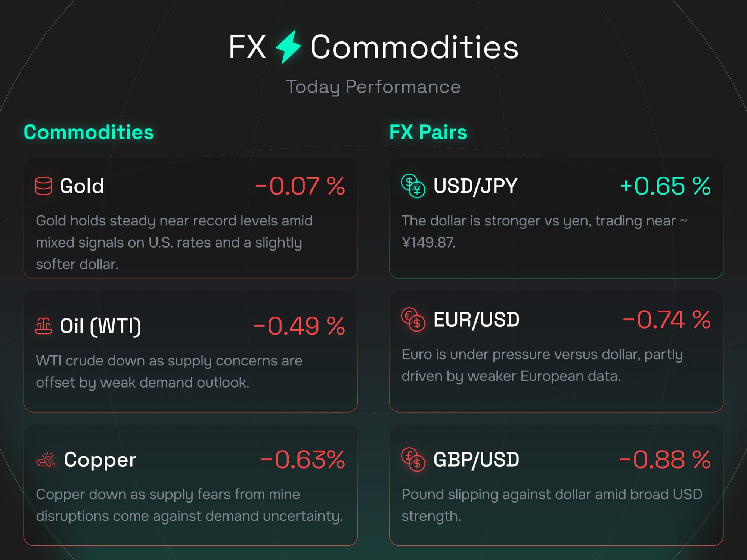
Task: Select the FX Pairs section heading
Action: (x=428, y=132)
